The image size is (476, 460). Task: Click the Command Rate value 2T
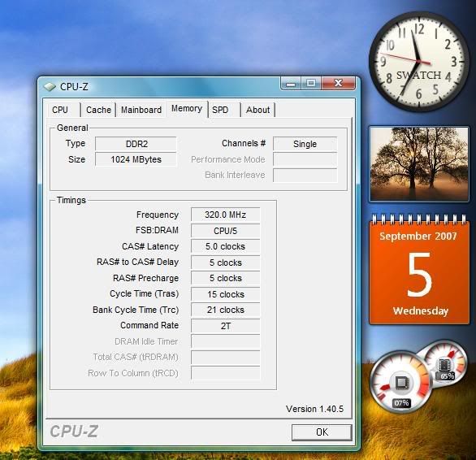(225, 326)
